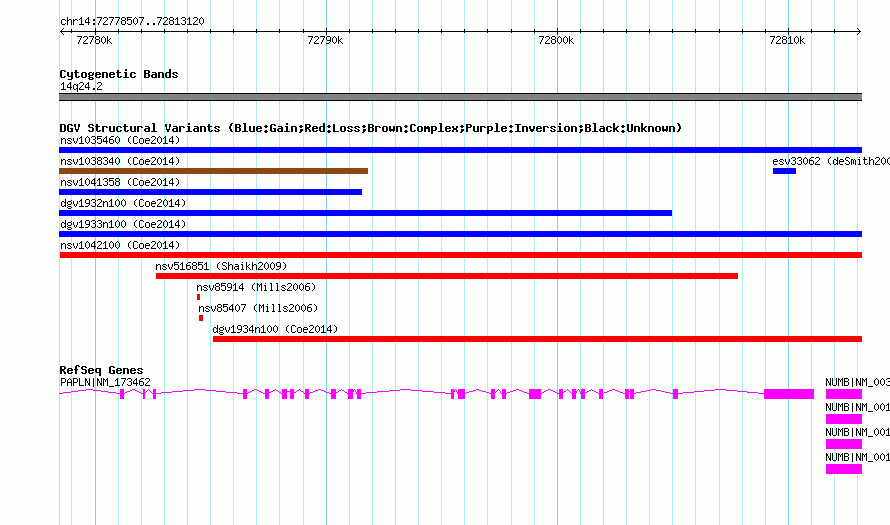Click the dgv1934n100 (Coe2014) label
Screen dimensions: 890x525
(275, 329)
